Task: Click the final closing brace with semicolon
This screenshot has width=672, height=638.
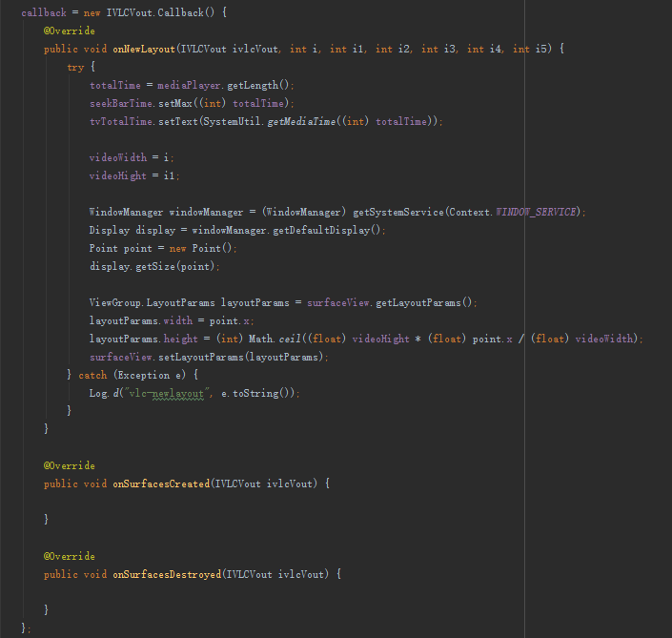Action: pyautogui.click(x=26, y=628)
